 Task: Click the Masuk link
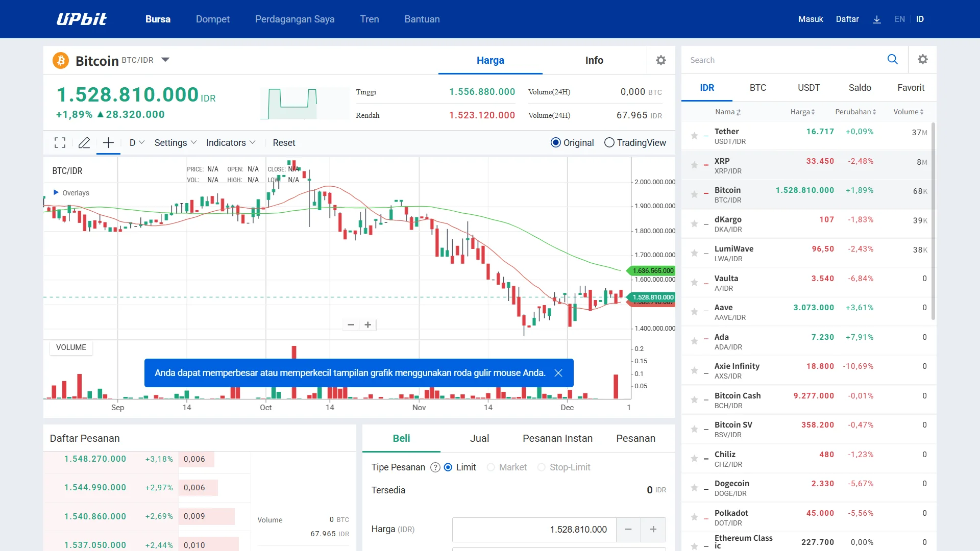(x=811, y=19)
